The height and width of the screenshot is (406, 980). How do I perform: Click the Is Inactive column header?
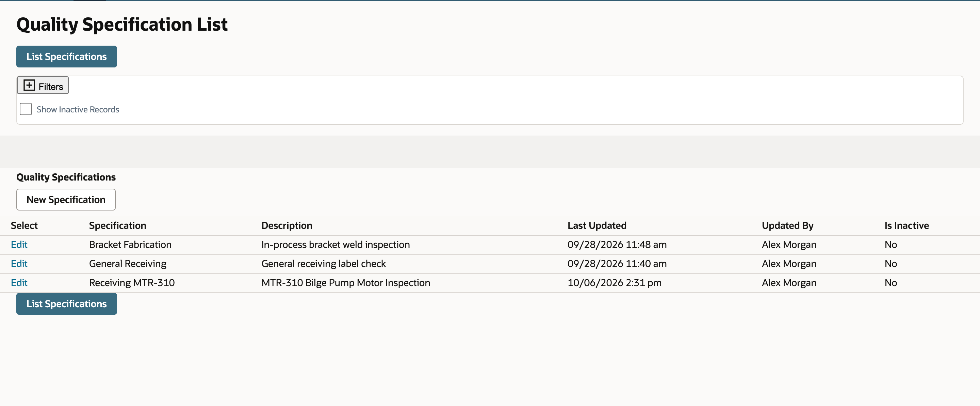click(906, 225)
